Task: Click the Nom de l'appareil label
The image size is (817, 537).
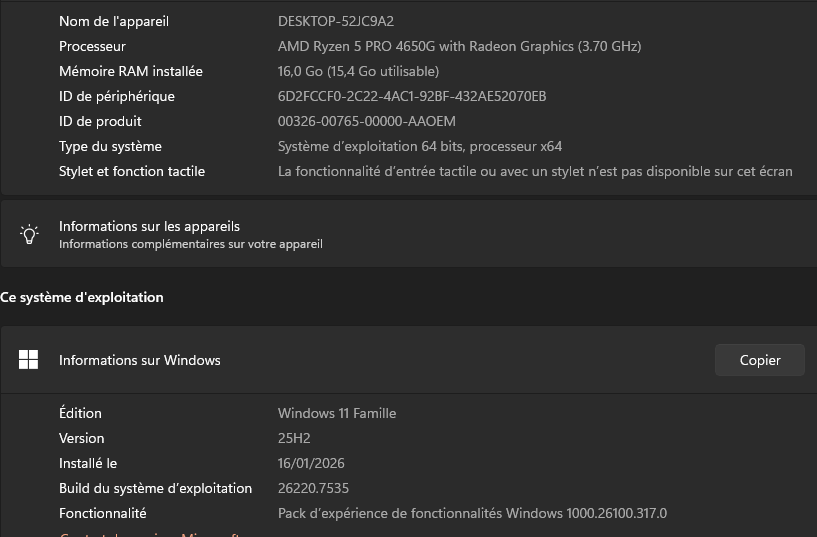Action: coord(114,21)
